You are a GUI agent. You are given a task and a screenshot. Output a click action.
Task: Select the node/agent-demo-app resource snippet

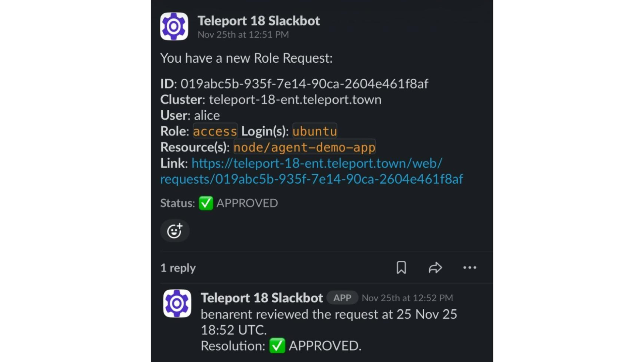click(304, 147)
